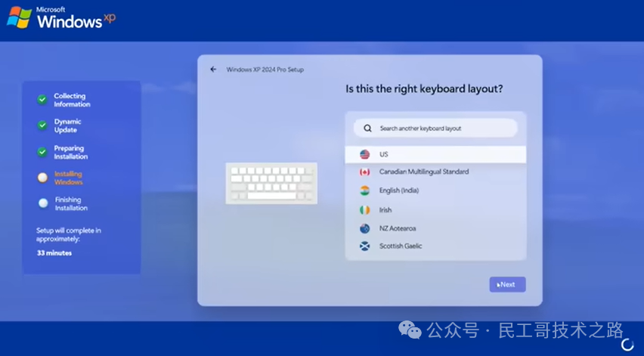Click the Next button
The height and width of the screenshot is (356, 644).
point(507,284)
